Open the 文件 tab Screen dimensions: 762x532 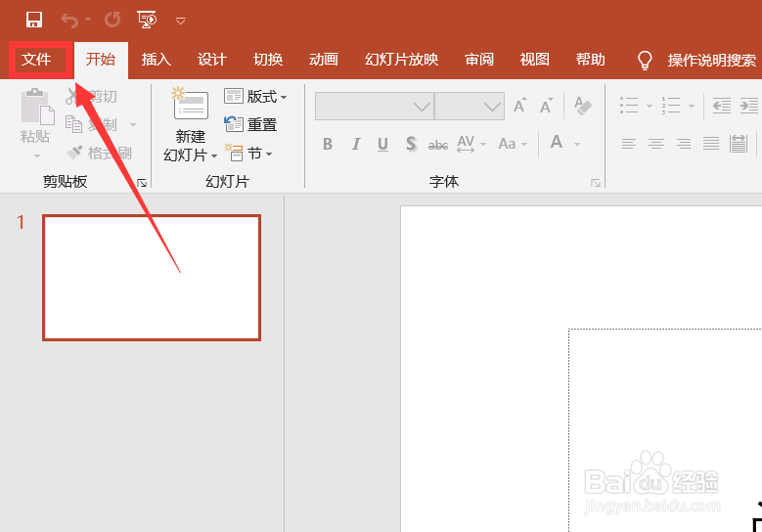click(x=36, y=60)
